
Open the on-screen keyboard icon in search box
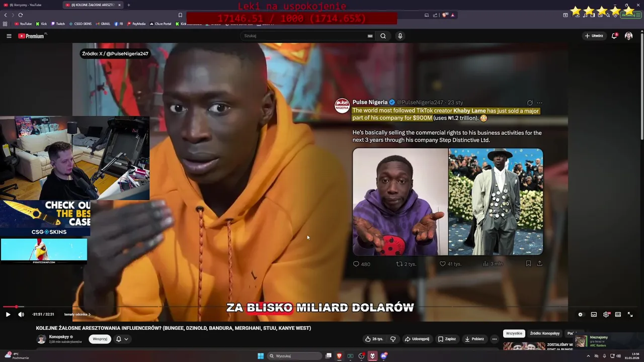coord(370,36)
